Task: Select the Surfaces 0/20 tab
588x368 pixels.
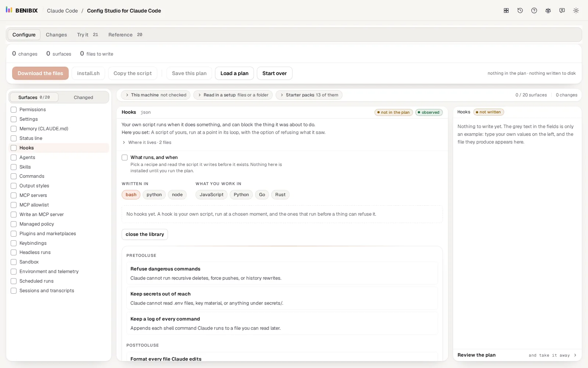Action: (34, 97)
